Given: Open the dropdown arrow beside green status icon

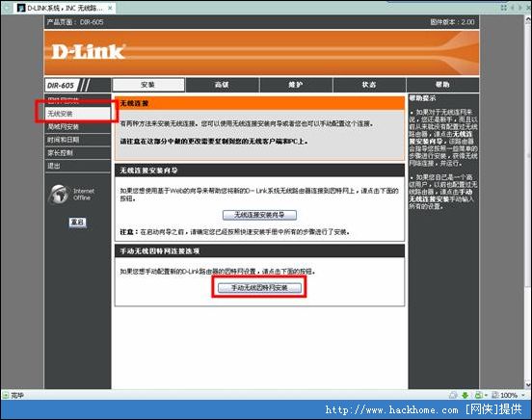Looking at the screenshot, I should (486, 395).
